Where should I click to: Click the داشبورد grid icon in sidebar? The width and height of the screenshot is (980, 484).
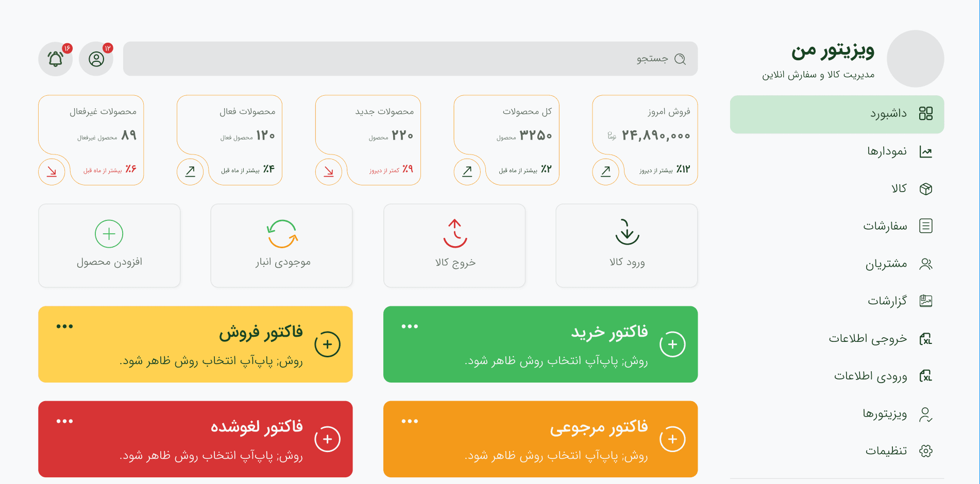pos(926,114)
